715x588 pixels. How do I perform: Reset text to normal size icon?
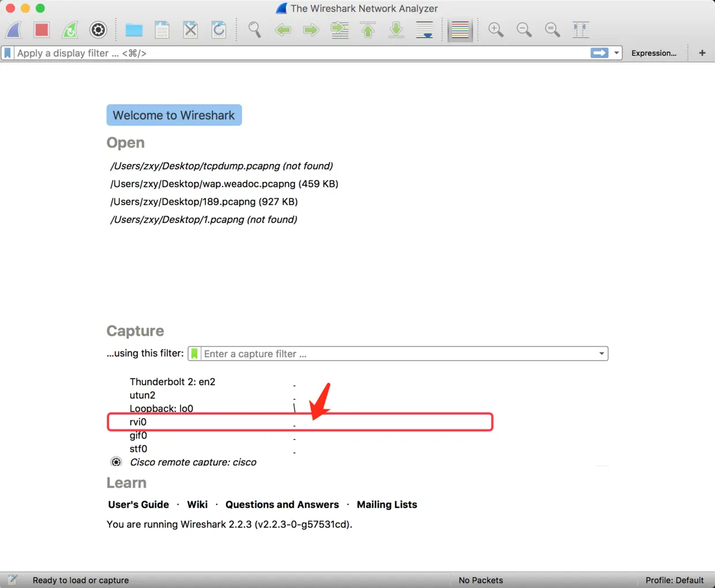click(552, 29)
